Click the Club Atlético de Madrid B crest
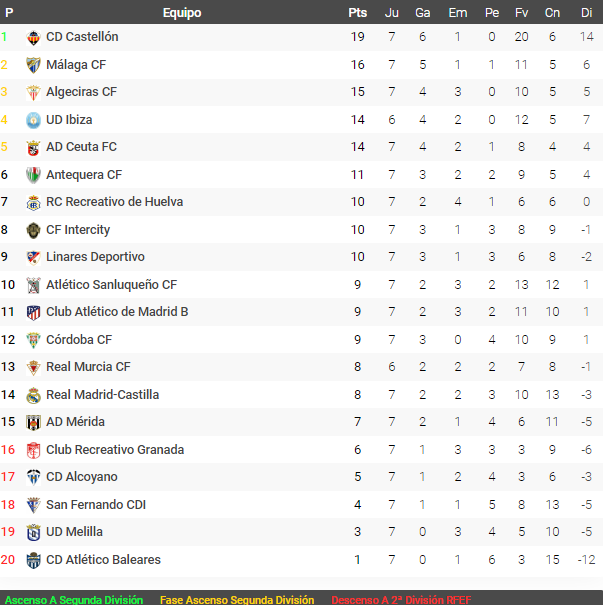Image resolution: width=605 pixels, height=605 pixels. [x=33, y=312]
